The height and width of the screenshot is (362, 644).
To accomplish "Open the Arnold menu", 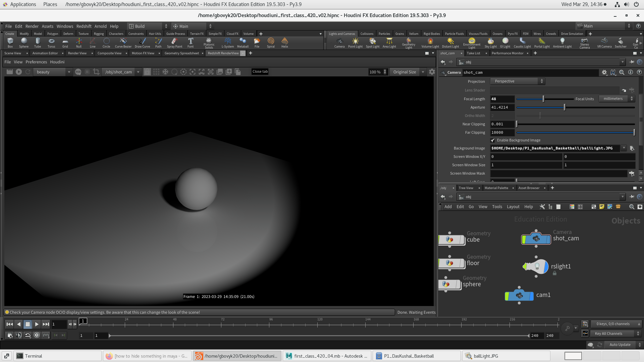I will [100, 26].
